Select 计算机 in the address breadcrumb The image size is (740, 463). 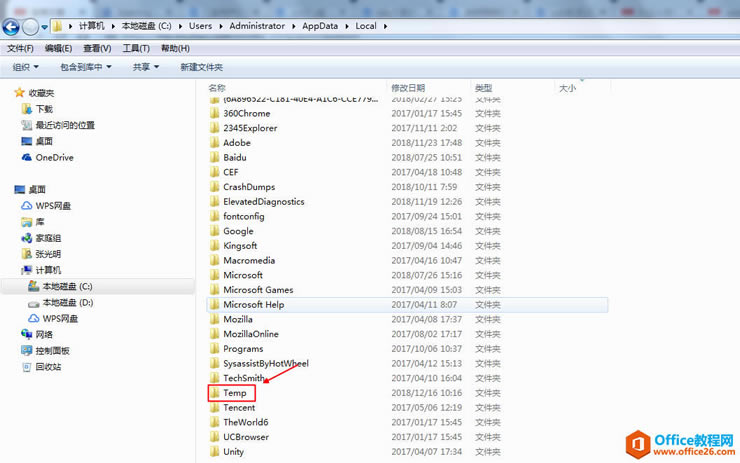[92, 26]
